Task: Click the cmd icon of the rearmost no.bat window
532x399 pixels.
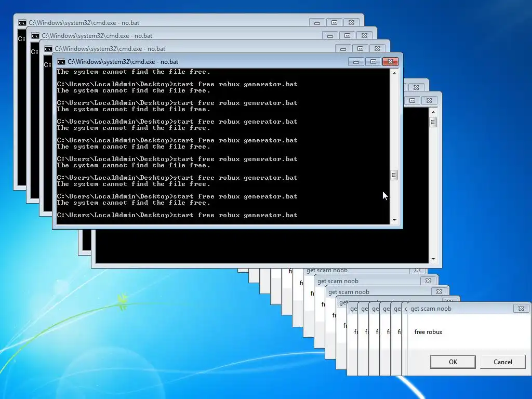Action: [22, 23]
